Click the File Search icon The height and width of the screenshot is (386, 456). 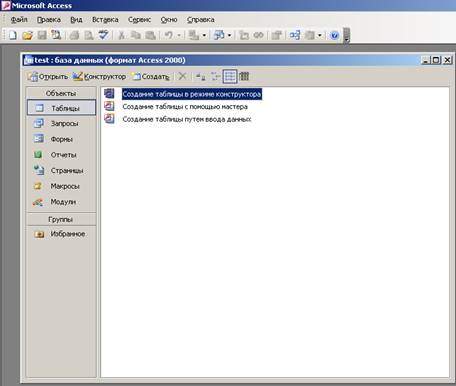[x=56, y=35]
